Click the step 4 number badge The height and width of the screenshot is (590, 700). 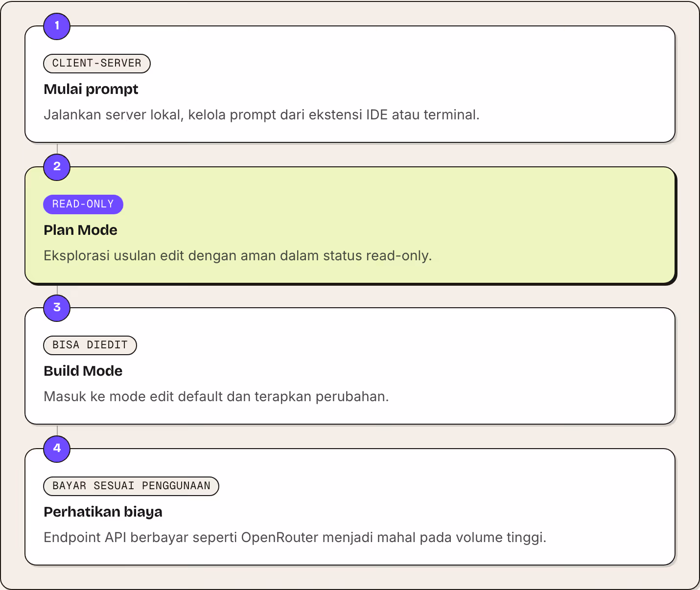pyautogui.click(x=57, y=449)
